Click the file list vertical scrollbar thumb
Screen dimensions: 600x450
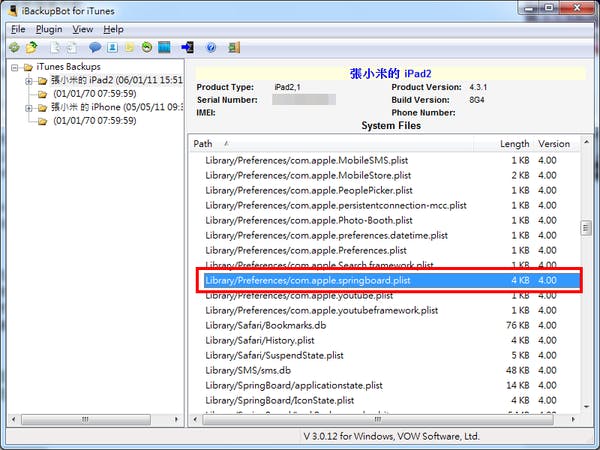point(586,228)
